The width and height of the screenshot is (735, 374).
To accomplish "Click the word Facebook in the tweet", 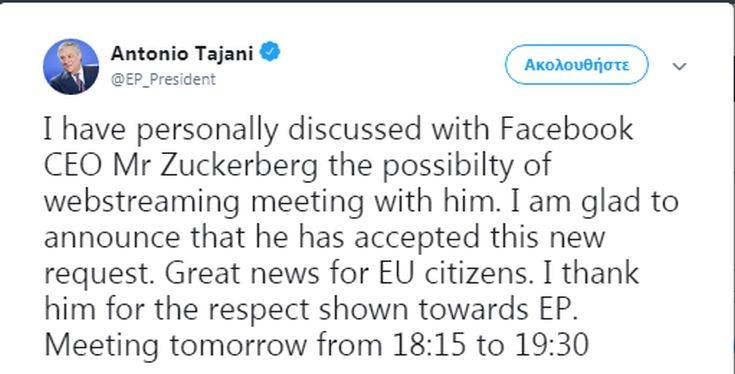I will click(566, 129).
